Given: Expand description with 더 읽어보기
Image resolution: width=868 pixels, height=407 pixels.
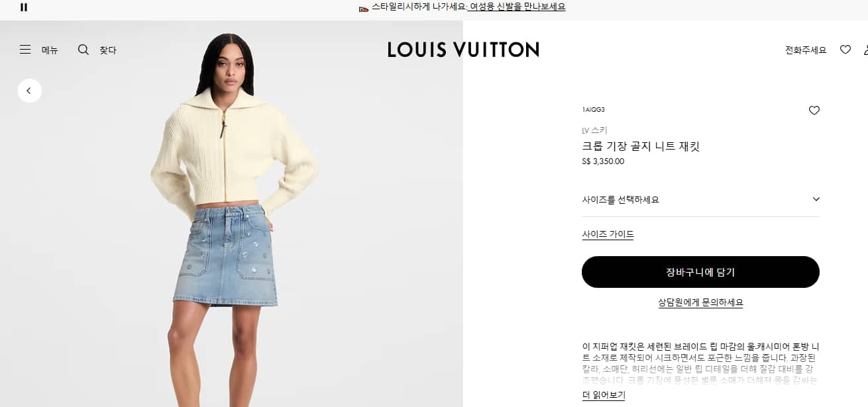Looking at the screenshot, I should pyautogui.click(x=603, y=395).
